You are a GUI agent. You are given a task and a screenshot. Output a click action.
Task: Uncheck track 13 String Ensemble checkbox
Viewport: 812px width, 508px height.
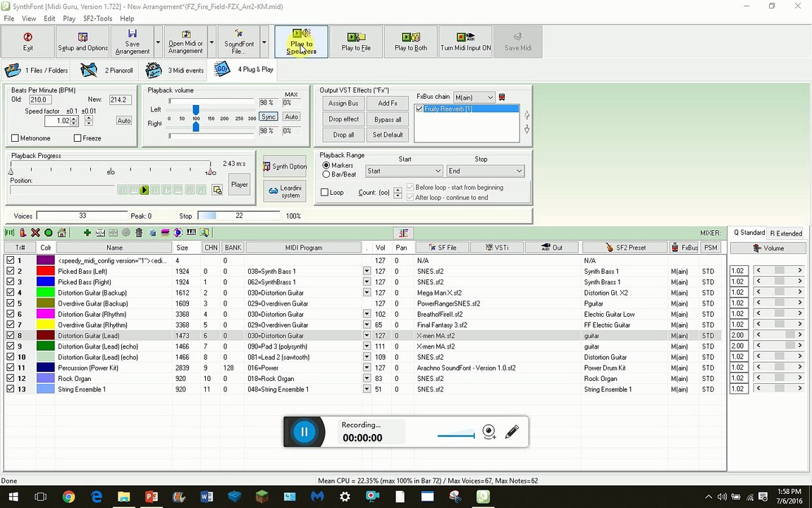11,389
